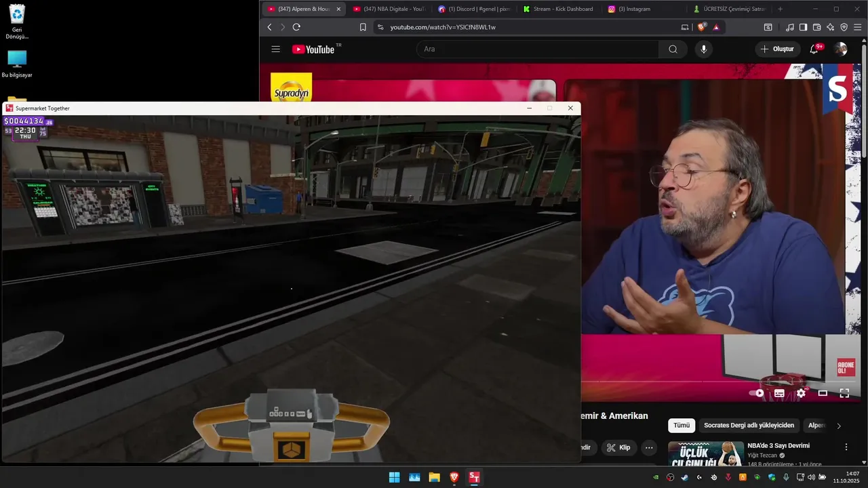Open Brave playlist music note icon
The image size is (868, 488).
coord(789,27)
